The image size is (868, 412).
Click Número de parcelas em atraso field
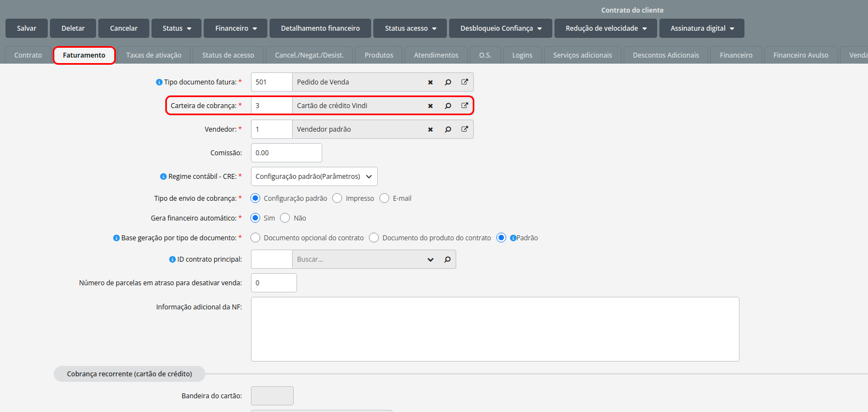click(273, 283)
